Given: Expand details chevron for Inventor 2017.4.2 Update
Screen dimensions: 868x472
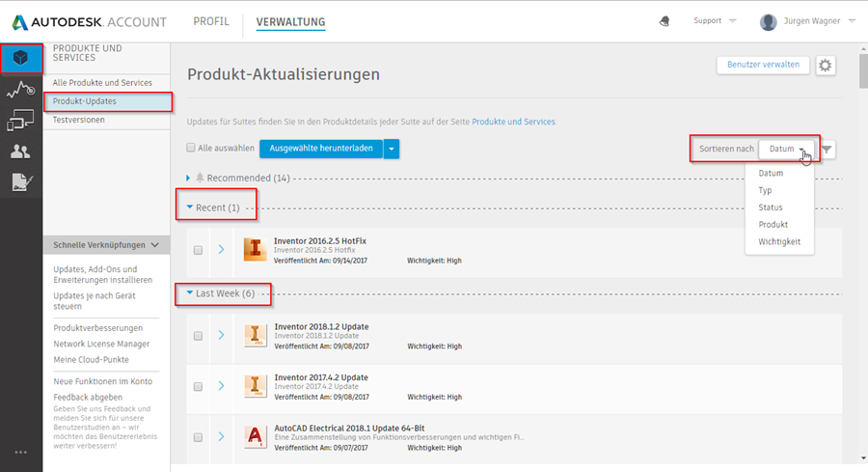Looking at the screenshot, I should pyautogui.click(x=222, y=385).
